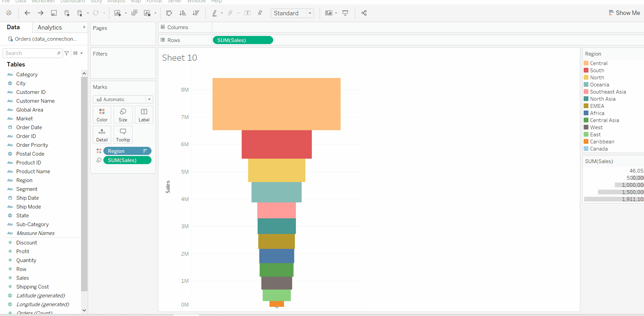Viewport: 644px width, 316px height.
Task: Open the clear sheet dropdown arrow
Action: [155, 13]
